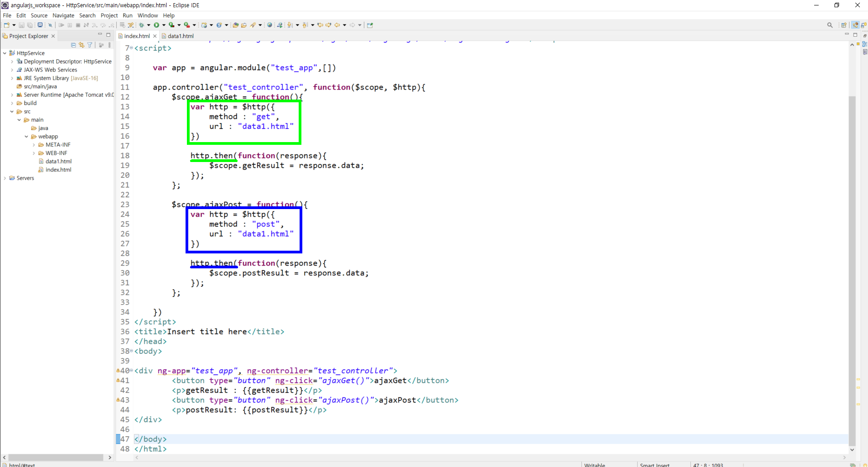Open the Navigate menu
The image size is (868, 467).
coord(63,15)
